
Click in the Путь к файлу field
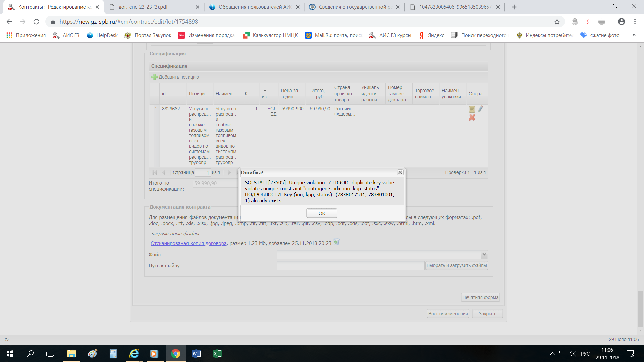point(350,266)
